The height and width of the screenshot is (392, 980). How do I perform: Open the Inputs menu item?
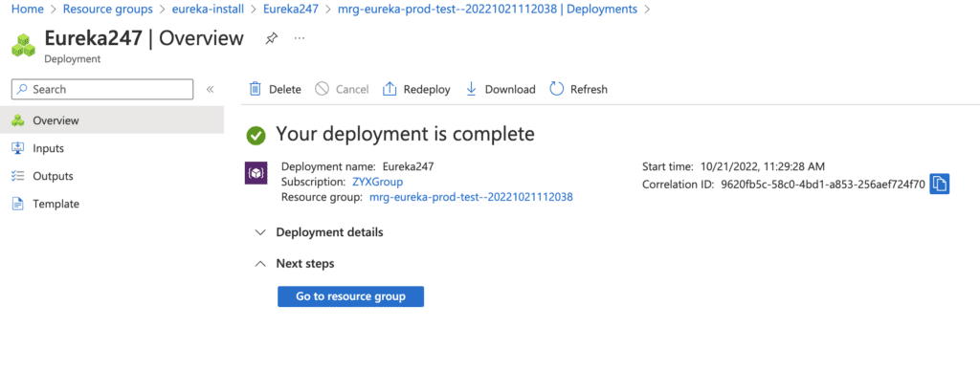112,148
